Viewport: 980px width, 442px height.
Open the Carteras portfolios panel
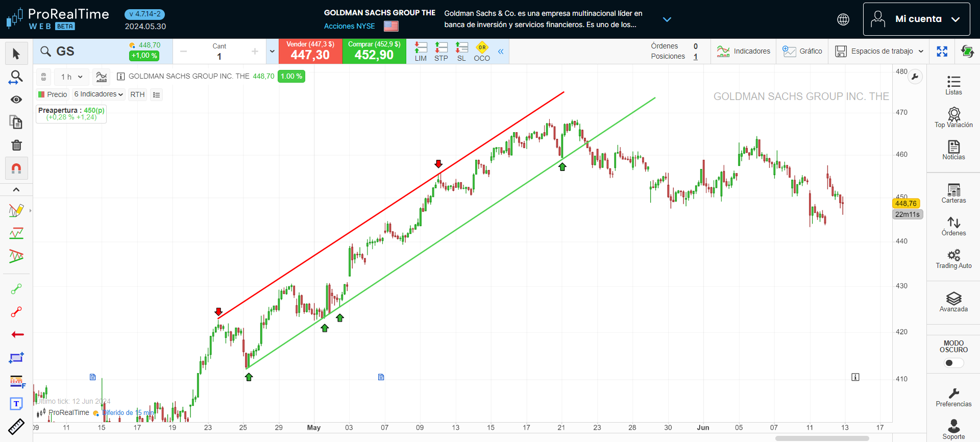coord(953,193)
